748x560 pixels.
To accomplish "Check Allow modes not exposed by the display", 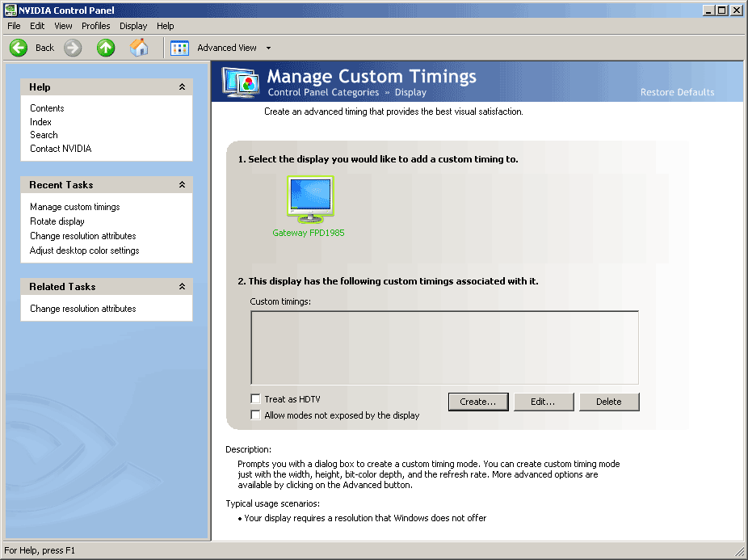I will point(256,415).
